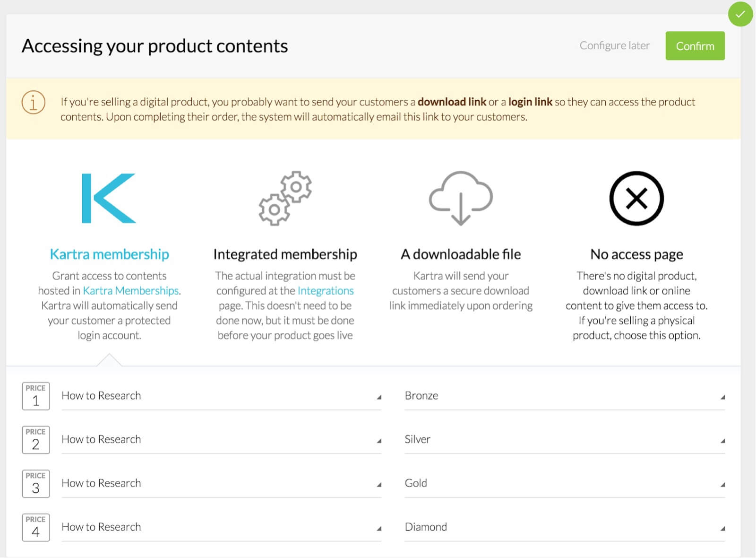Open the Bronze access level dropdown

[565, 396]
